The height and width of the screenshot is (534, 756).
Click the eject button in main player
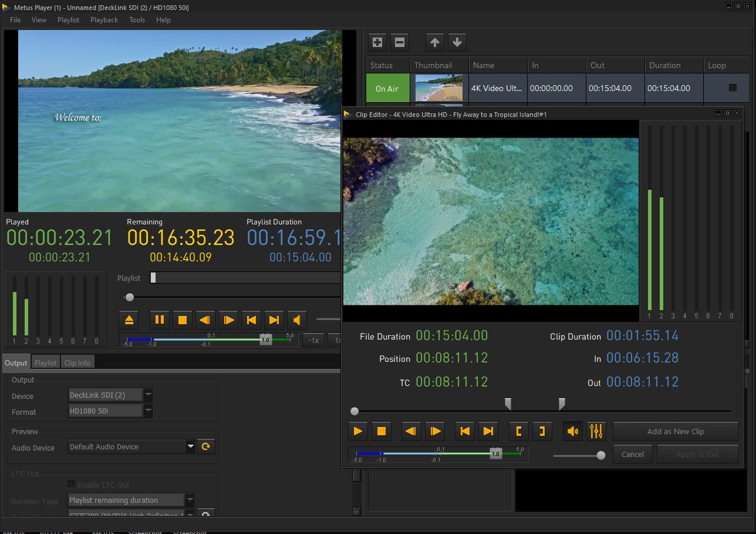click(129, 320)
